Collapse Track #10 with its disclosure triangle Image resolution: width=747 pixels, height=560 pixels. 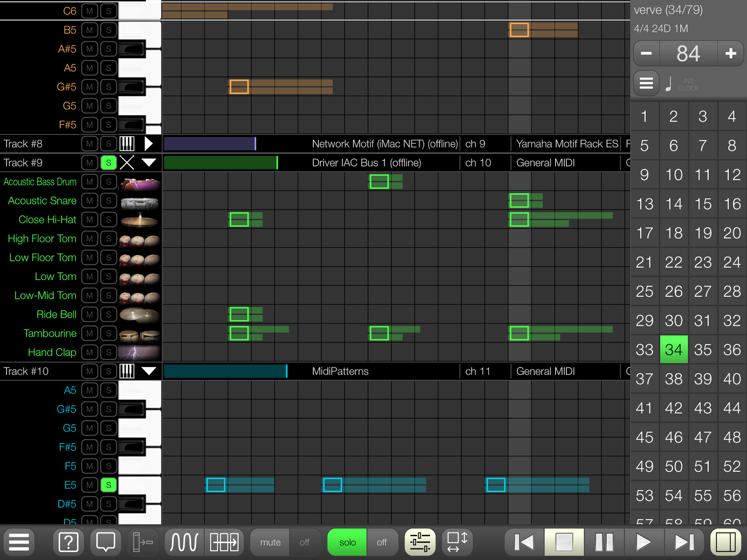148,371
